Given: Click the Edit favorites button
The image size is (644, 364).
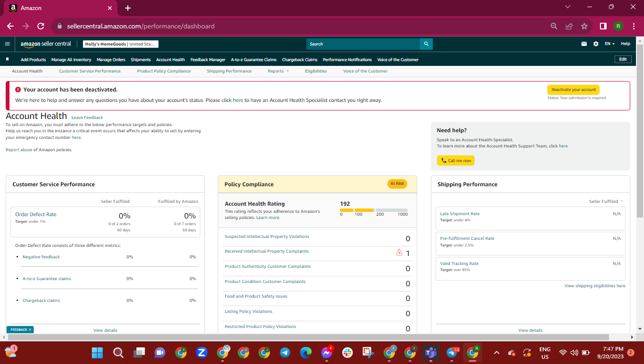Looking at the screenshot, I should 623,59.
